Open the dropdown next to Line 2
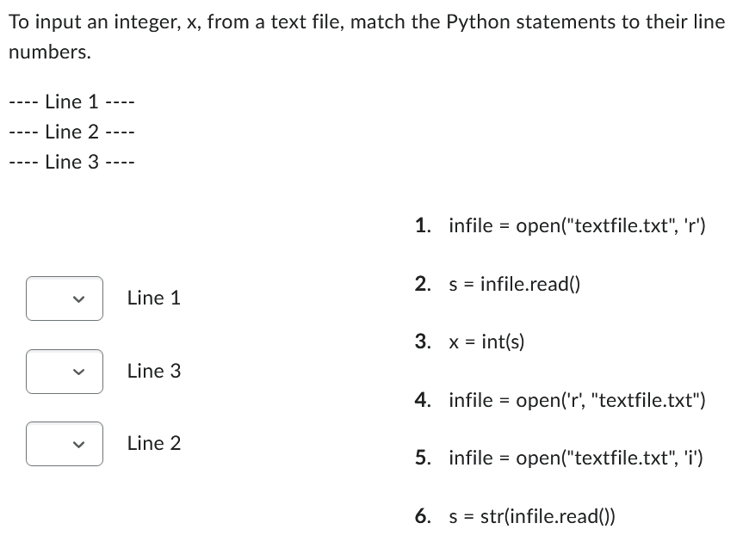749x560 pixels. tap(65, 444)
